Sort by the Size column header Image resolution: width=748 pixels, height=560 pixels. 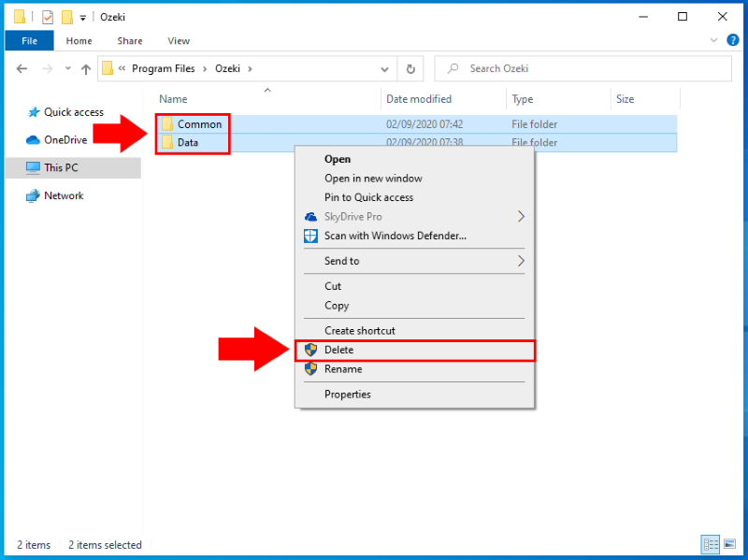click(x=625, y=99)
